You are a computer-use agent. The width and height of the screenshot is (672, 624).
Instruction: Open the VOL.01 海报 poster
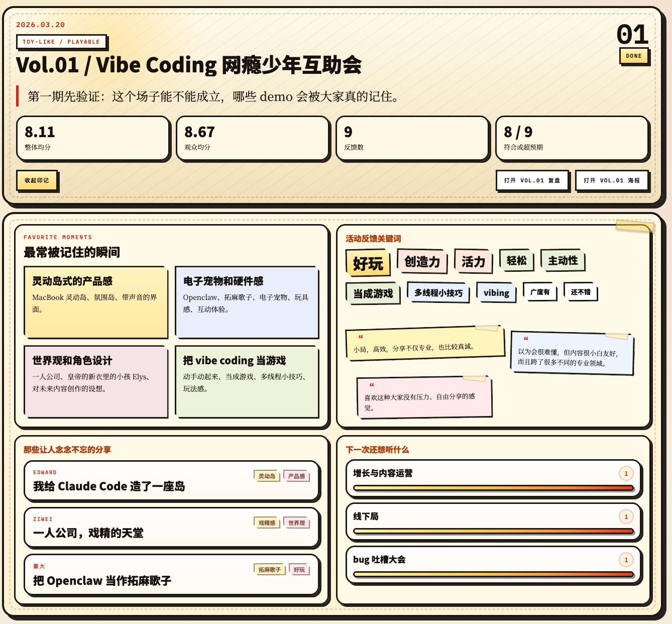pyautogui.click(x=611, y=181)
